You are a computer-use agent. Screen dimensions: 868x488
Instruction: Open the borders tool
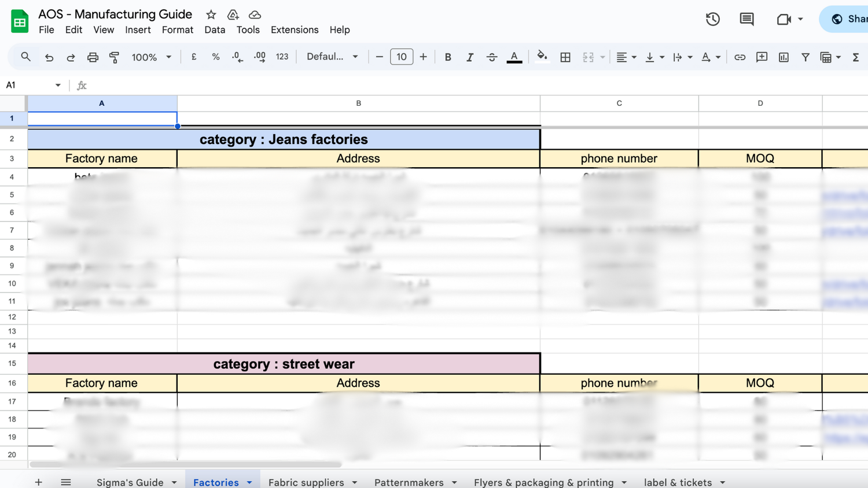pyautogui.click(x=565, y=57)
